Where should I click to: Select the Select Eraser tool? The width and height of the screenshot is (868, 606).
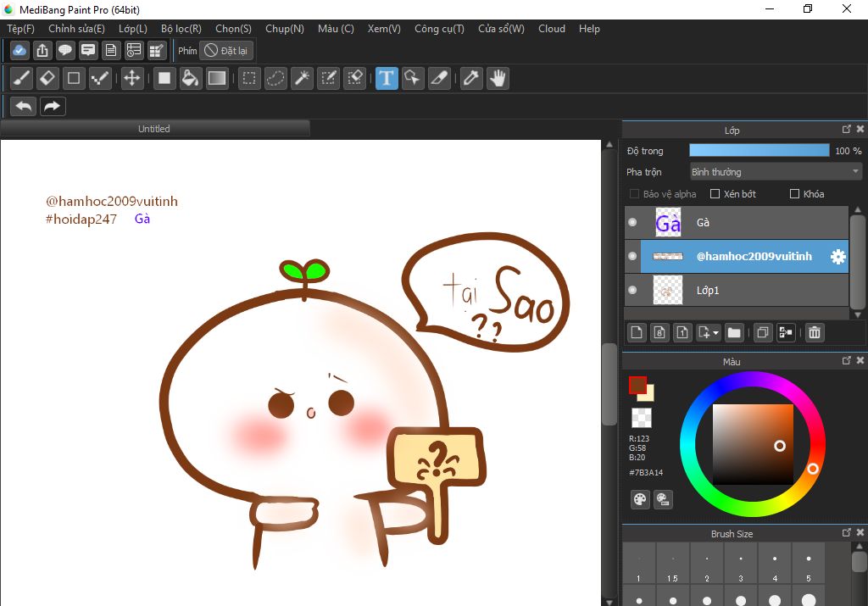click(355, 78)
